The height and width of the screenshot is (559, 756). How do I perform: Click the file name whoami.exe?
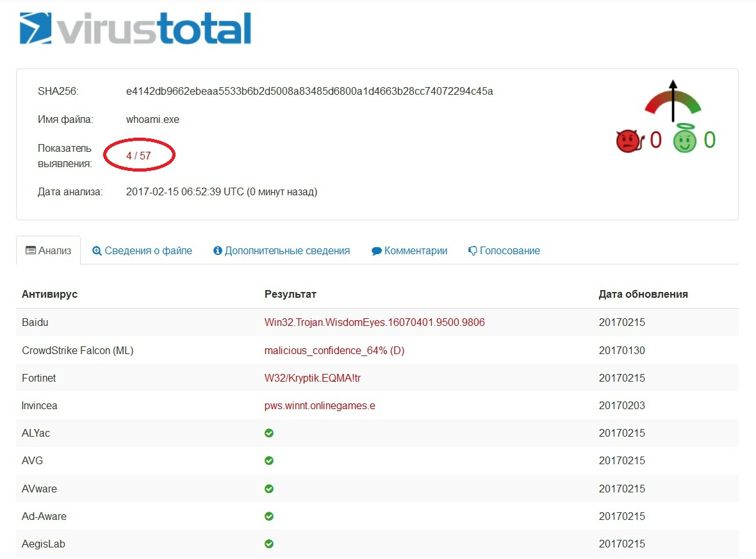pyautogui.click(x=152, y=120)
